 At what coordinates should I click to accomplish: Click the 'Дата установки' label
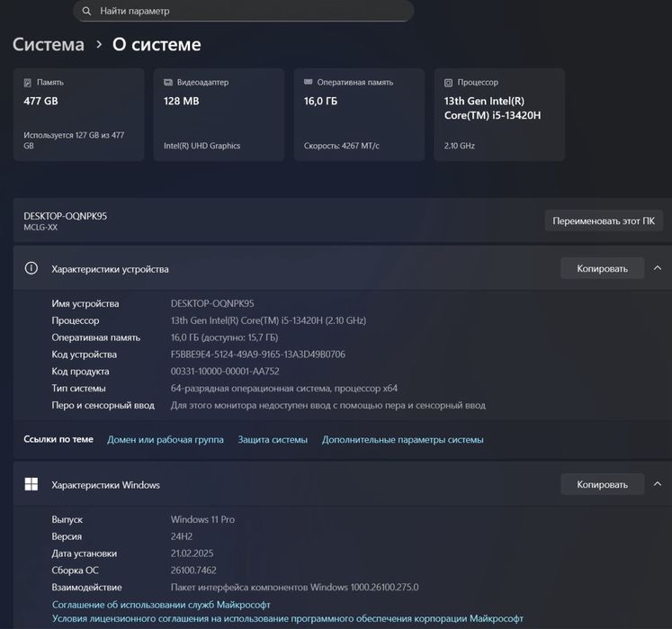pyautogui.click(x=84, y=553)
